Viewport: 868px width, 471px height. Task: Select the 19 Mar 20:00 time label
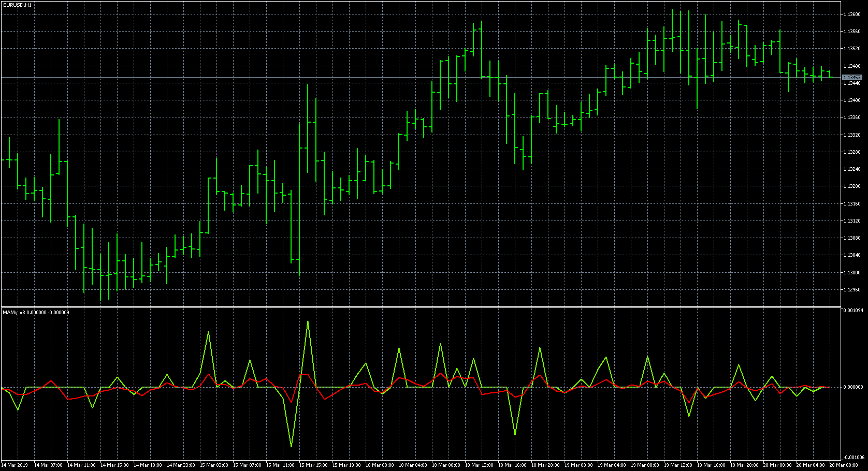pyautogui.click(x=744, y=465)
